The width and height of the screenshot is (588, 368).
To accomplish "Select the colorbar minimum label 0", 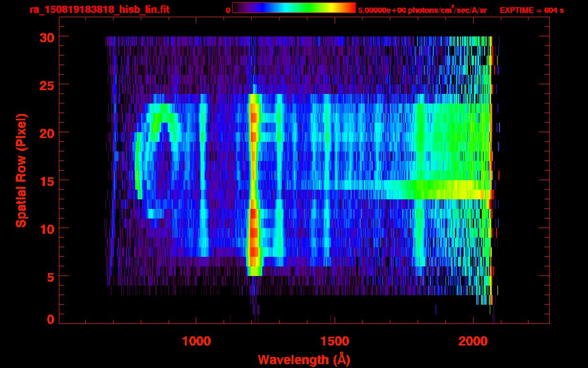I will [228, 10].
